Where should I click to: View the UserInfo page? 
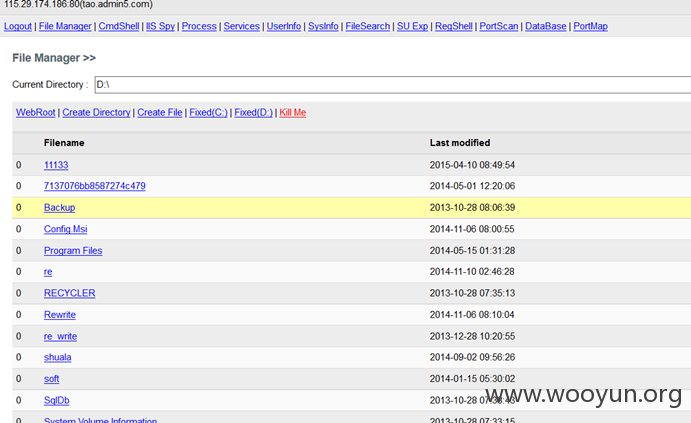[284, 26]
